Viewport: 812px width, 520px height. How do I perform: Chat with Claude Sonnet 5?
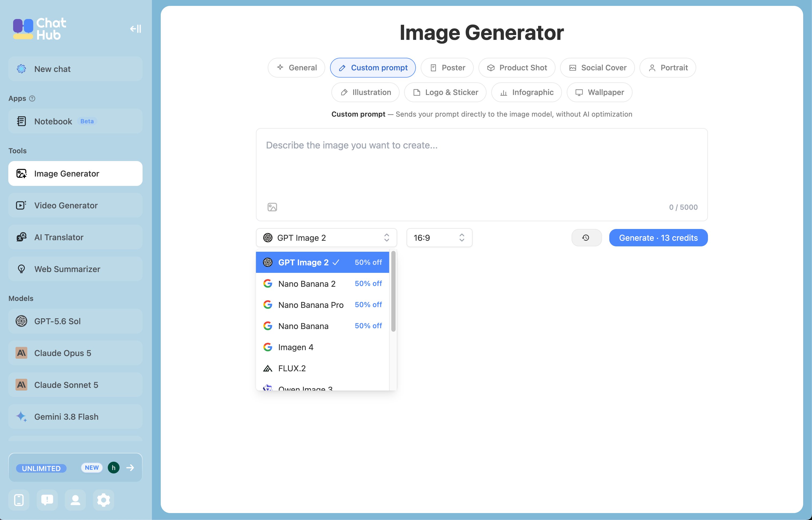[x=75, y=385]
